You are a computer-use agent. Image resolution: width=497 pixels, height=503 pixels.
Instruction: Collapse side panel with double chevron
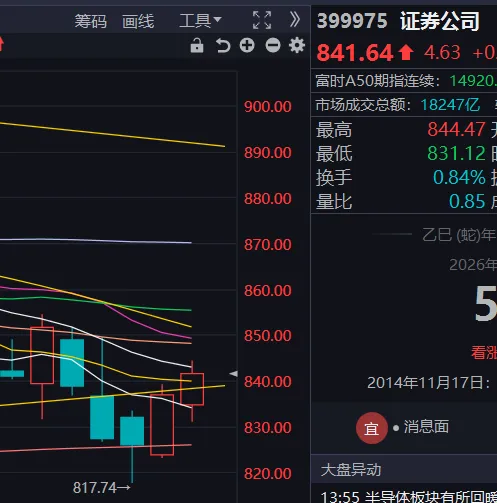tap(294, 20)
